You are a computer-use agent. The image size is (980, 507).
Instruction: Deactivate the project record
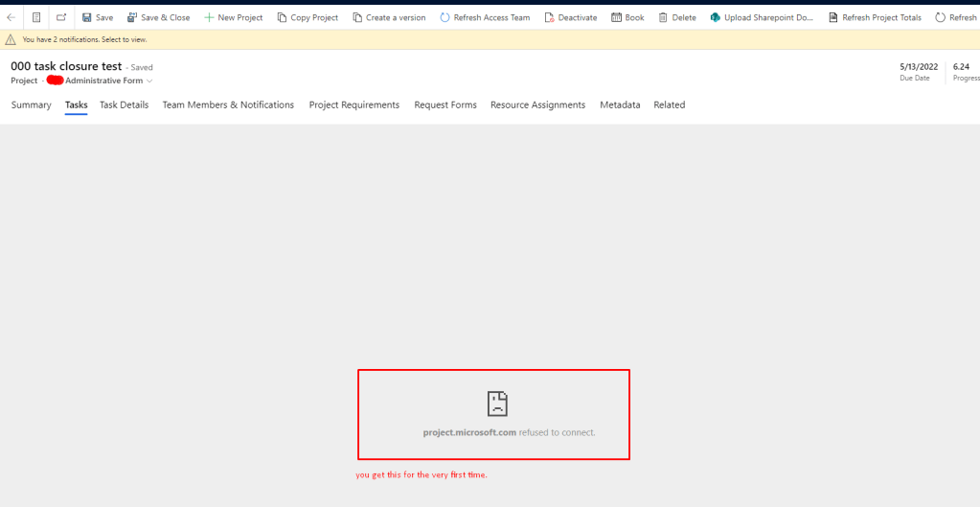click(570, 17)
